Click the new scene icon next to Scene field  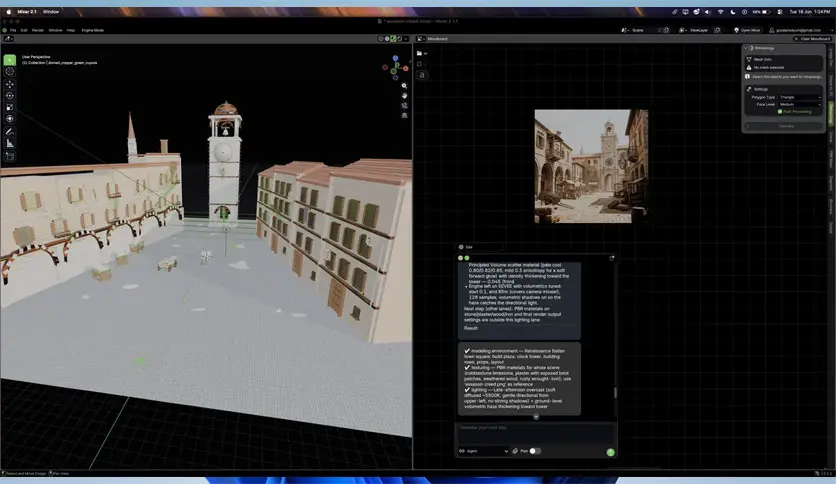[x=666, y=30]
